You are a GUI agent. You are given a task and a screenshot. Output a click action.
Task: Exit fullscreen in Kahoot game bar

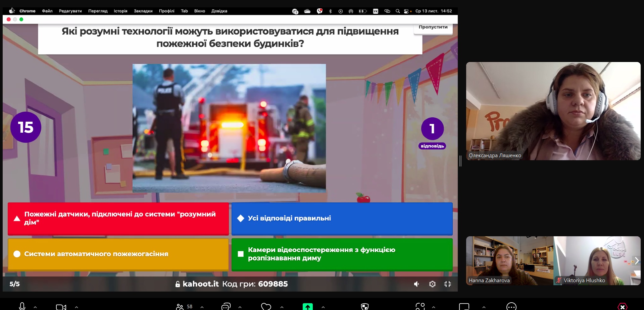click(x=448, y=284)
